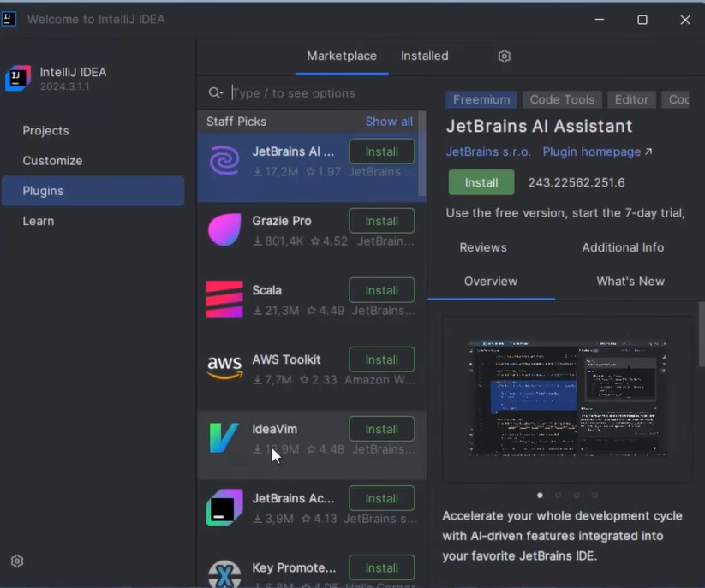705x588 pixels.
Task: Click the AWS Toolkit plugin name
Action: coord(286,359)
